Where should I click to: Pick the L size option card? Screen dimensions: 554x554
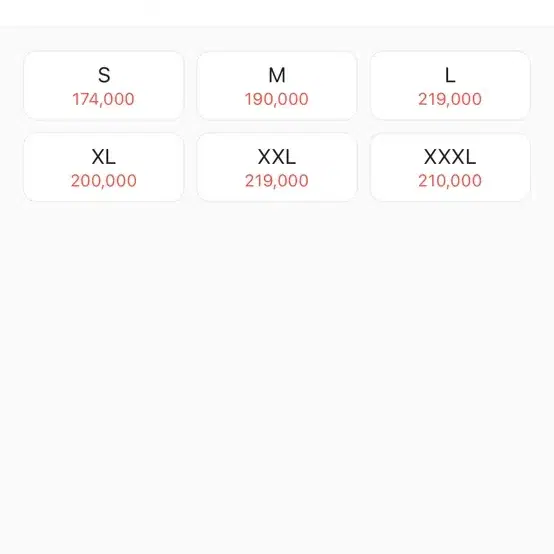[450, 86]
